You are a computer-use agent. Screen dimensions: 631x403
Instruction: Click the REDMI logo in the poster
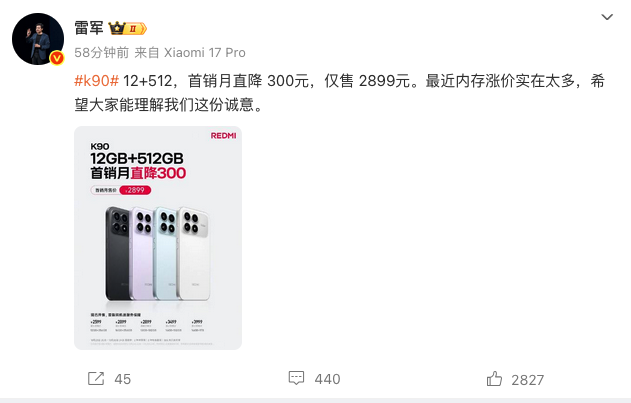[x=223, y=136]
